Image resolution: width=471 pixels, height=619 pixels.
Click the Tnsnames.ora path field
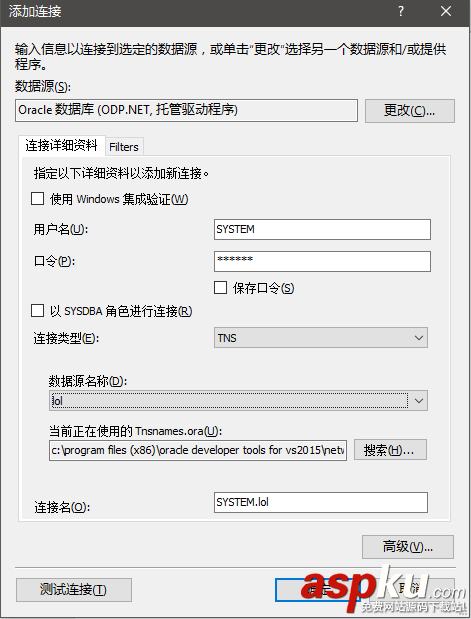coord(198,450)
